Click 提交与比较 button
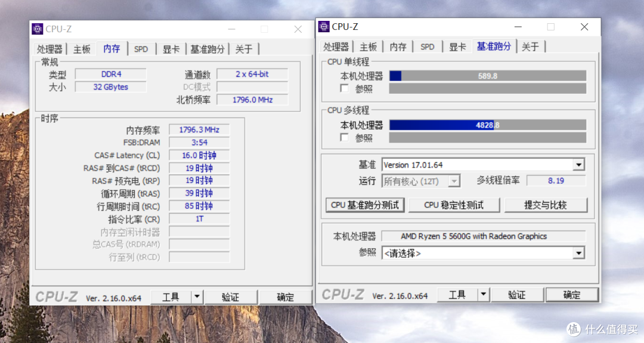This screenshot has width=644, height=343. click(x=546, y=205)
